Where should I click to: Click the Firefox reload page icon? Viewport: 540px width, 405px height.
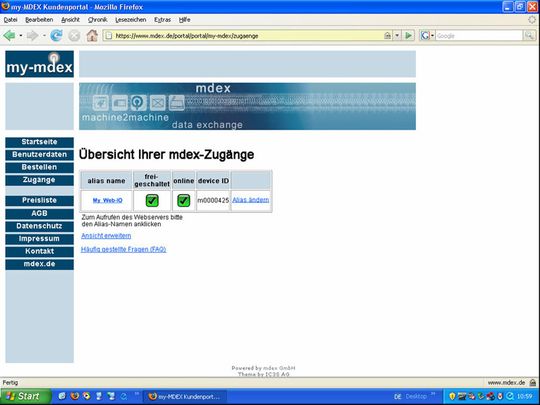coord(56,35)
